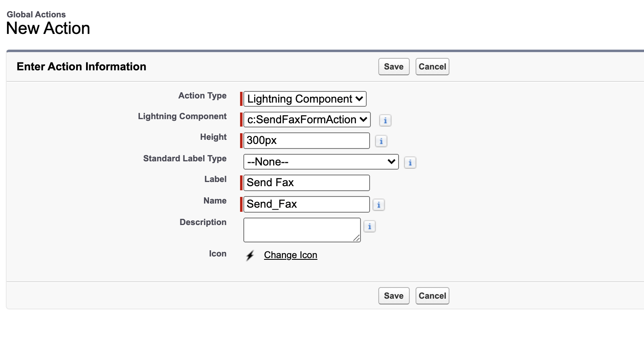Cancel the new action at top

432,67
